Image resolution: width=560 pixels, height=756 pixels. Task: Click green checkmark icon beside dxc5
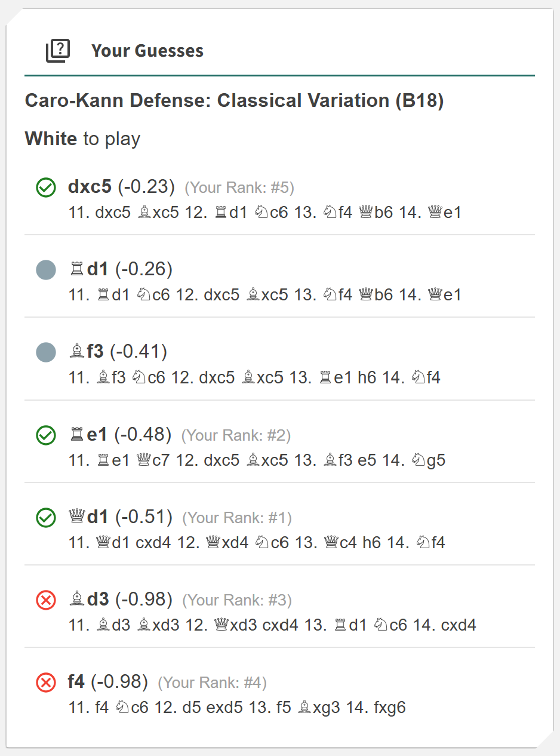46,188
